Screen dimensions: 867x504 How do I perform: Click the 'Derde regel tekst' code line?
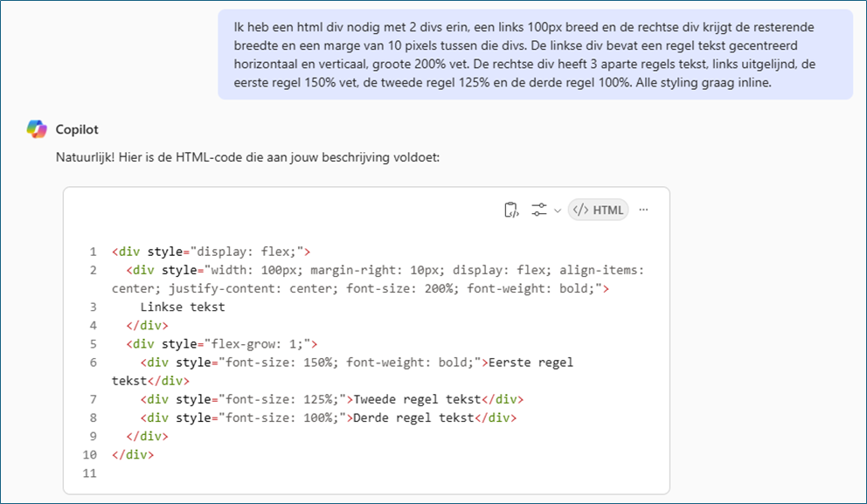[328, 418]
